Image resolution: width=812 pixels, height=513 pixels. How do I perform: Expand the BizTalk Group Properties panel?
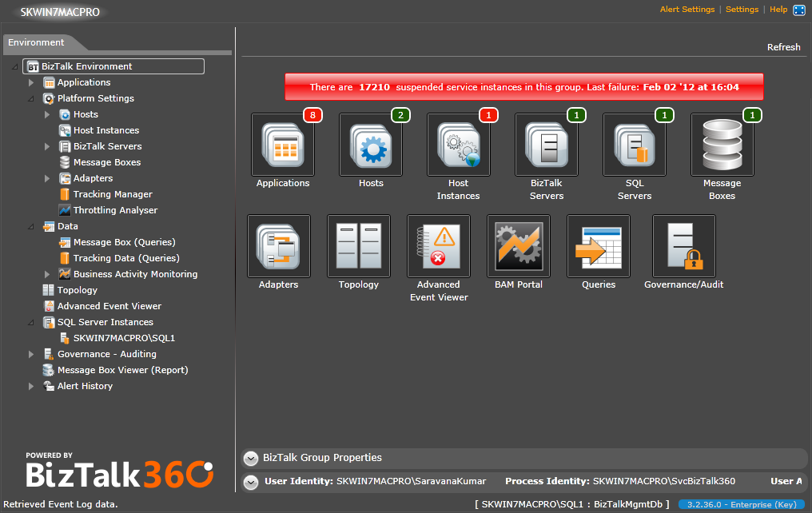251,459
